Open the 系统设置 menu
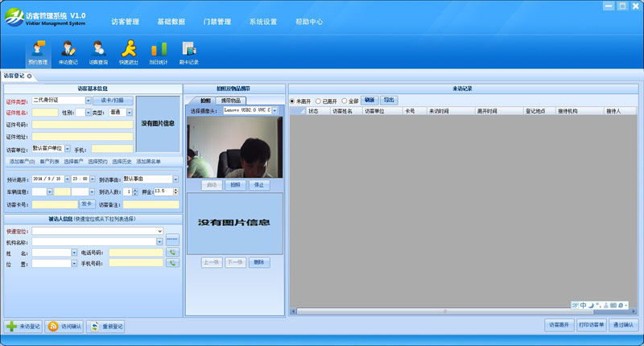Screen dimensions: 644x346 [263, 22]
